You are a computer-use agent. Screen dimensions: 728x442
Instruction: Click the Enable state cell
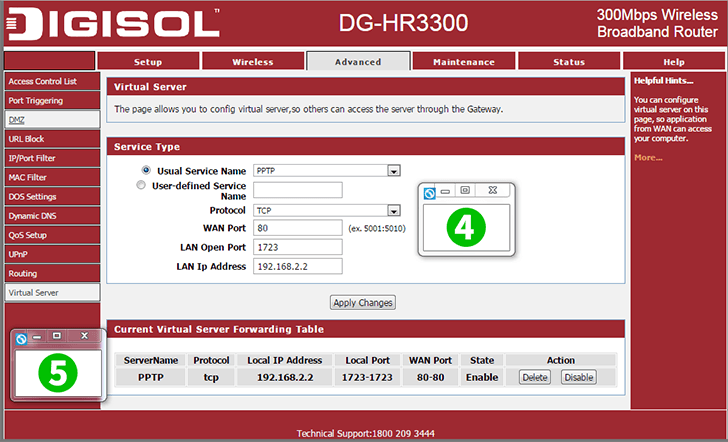click(x=482, y=377)
